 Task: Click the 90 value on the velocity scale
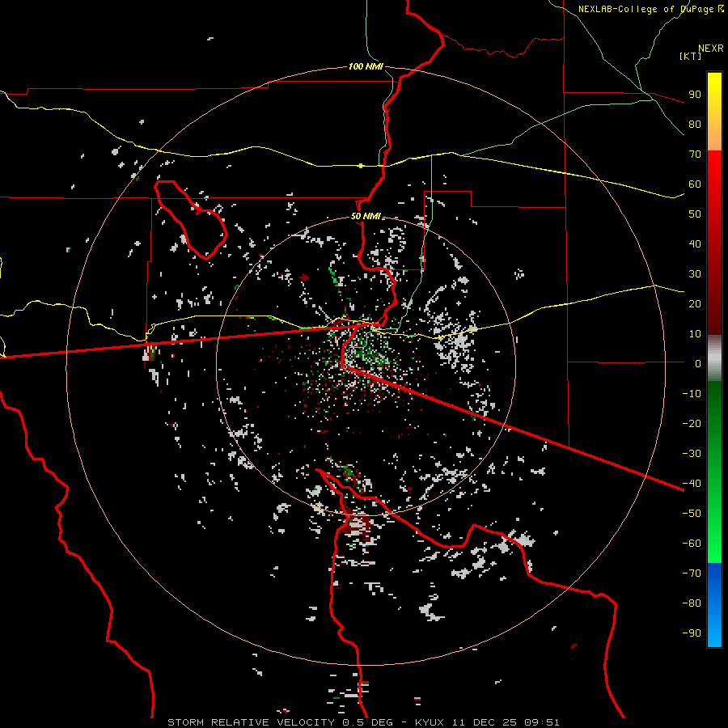coord(695,95)
